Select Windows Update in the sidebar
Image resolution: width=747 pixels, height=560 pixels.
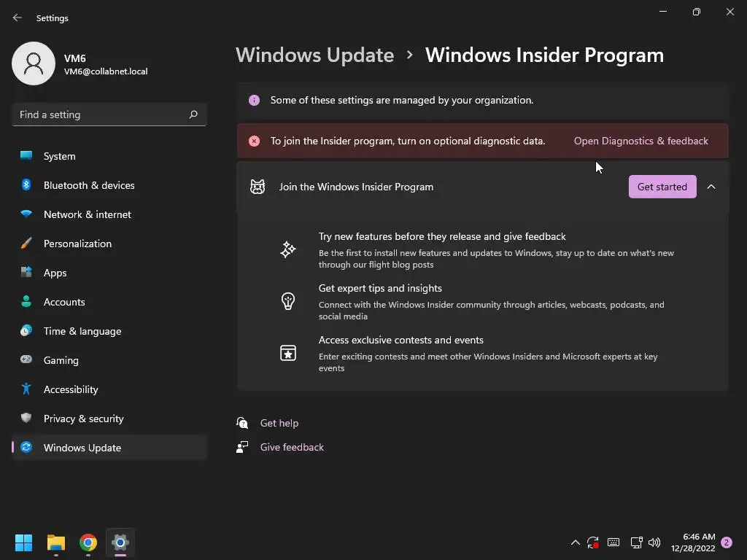click(x=109, y=448)
